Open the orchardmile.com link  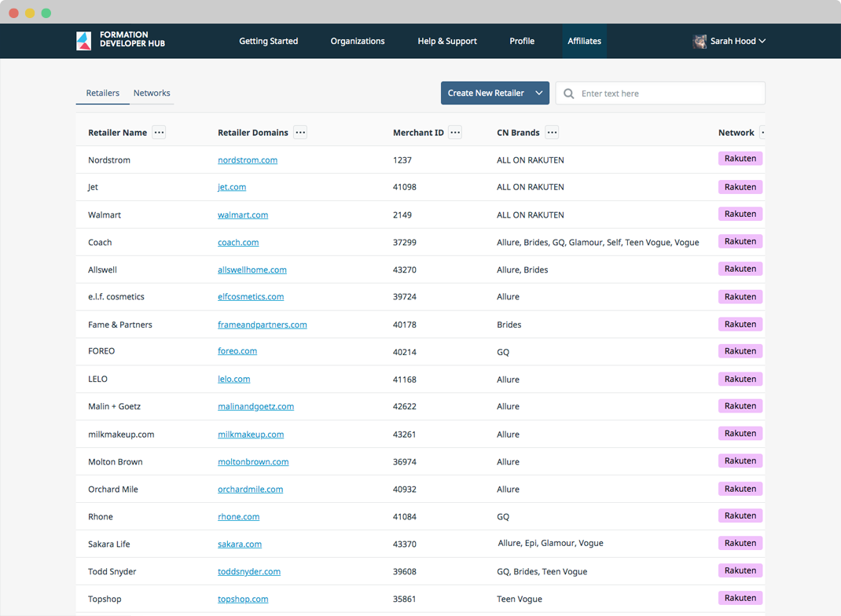coord(250,489)
